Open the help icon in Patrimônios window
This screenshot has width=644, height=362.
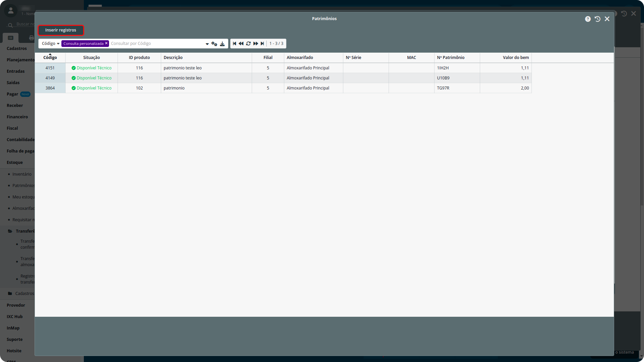click(x=588, y=19)
